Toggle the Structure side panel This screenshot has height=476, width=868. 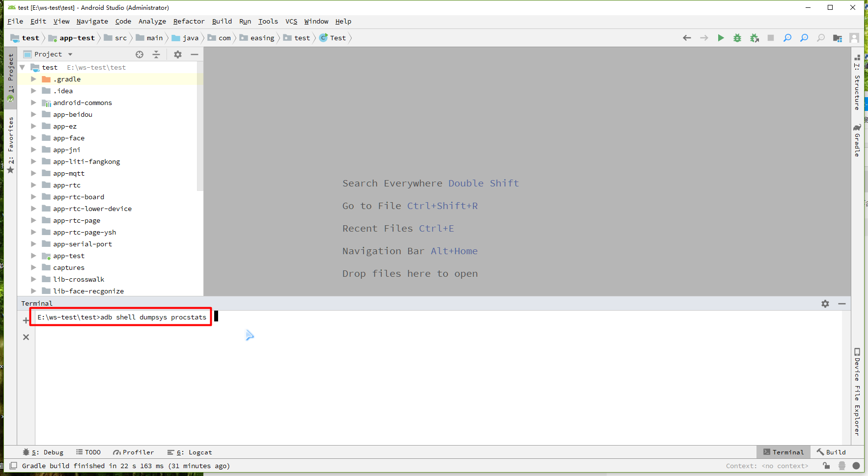click(857, 82)
